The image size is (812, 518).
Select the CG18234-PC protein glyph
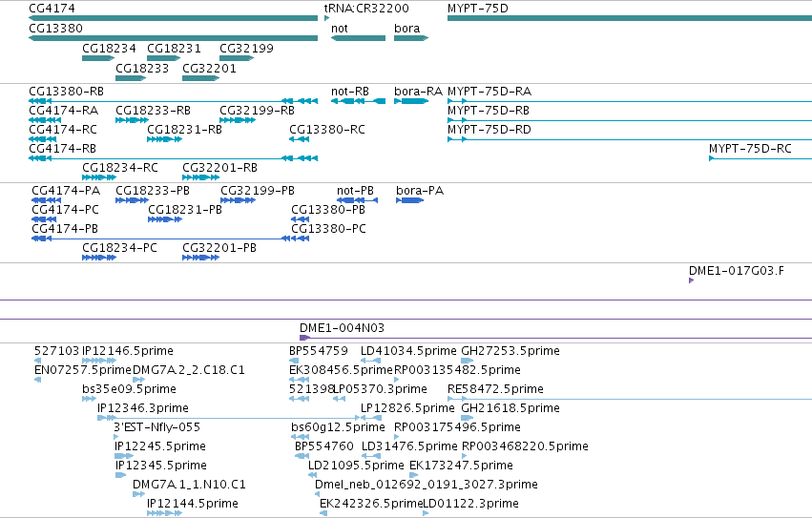[x=99, y=258]
